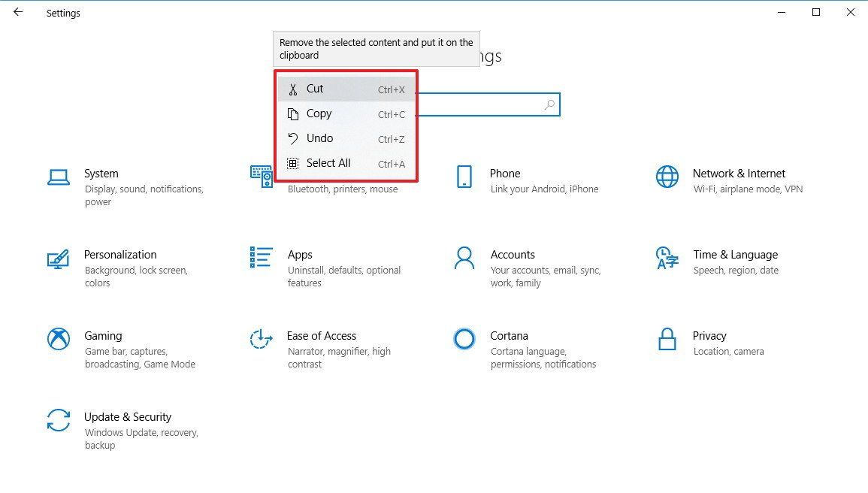The width and height of the screenshot is (868, 493).
Task: Click the Privacy padlock icon
Action: 667,339
